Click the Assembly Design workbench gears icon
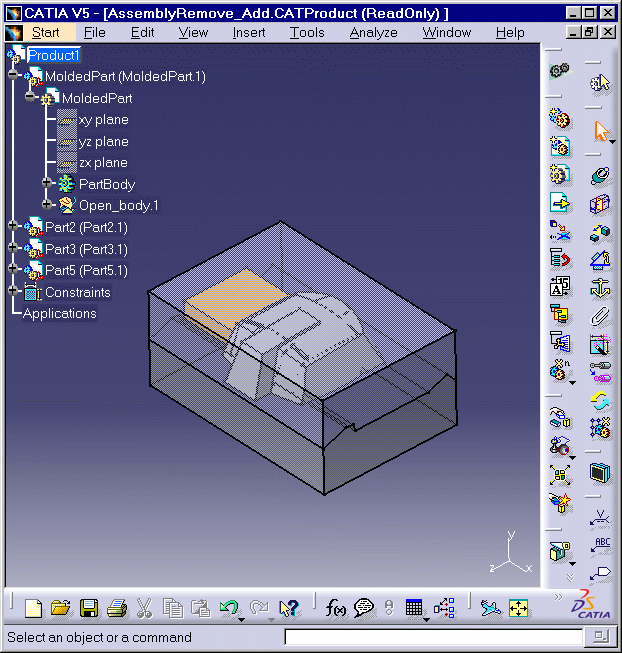622x653 pixels. coord(560,71)
